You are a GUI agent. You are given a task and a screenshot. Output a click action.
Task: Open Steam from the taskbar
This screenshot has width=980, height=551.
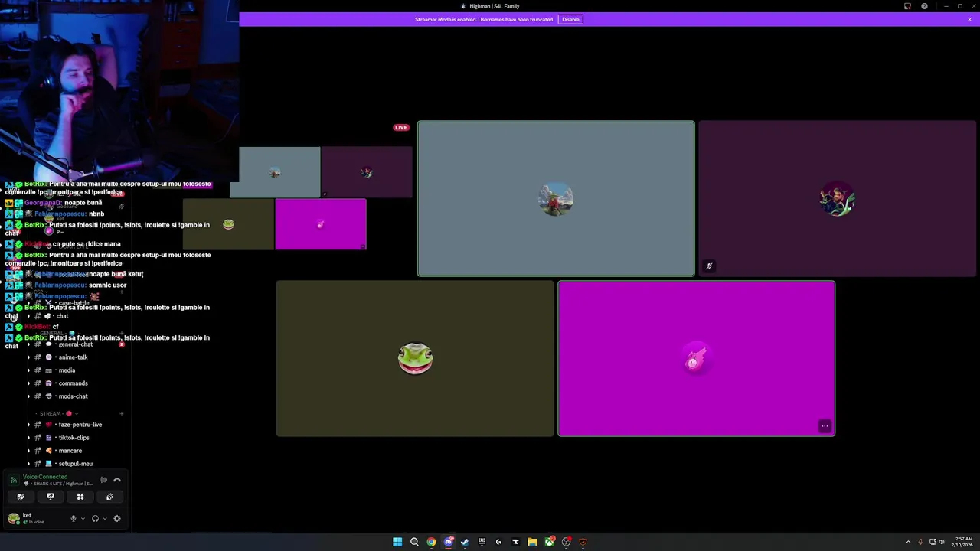point(465,542)
